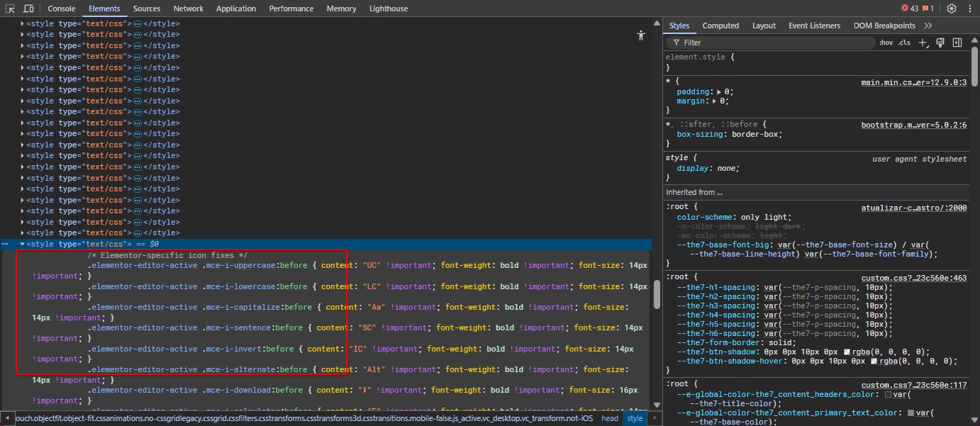This screenshot has width=980, height=426.
Task: Toggle the rendering emulations paintbrush icon
Action: pos(940,43)
